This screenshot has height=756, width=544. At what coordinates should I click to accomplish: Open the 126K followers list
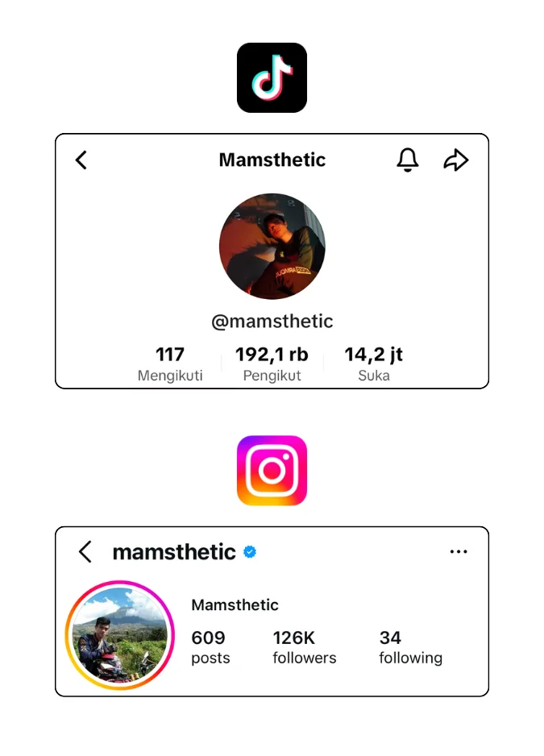[x=304, y=647]
